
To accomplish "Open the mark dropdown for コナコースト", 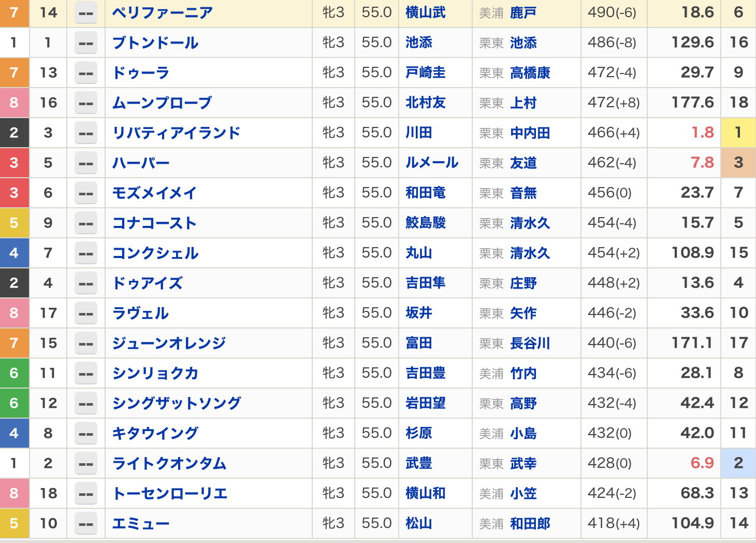I will pos(86,223).
